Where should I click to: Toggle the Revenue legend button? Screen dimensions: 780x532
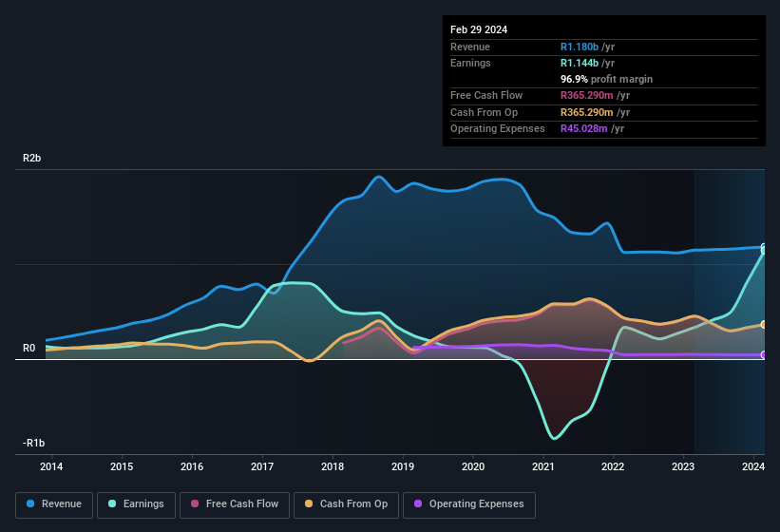point(54,504)
